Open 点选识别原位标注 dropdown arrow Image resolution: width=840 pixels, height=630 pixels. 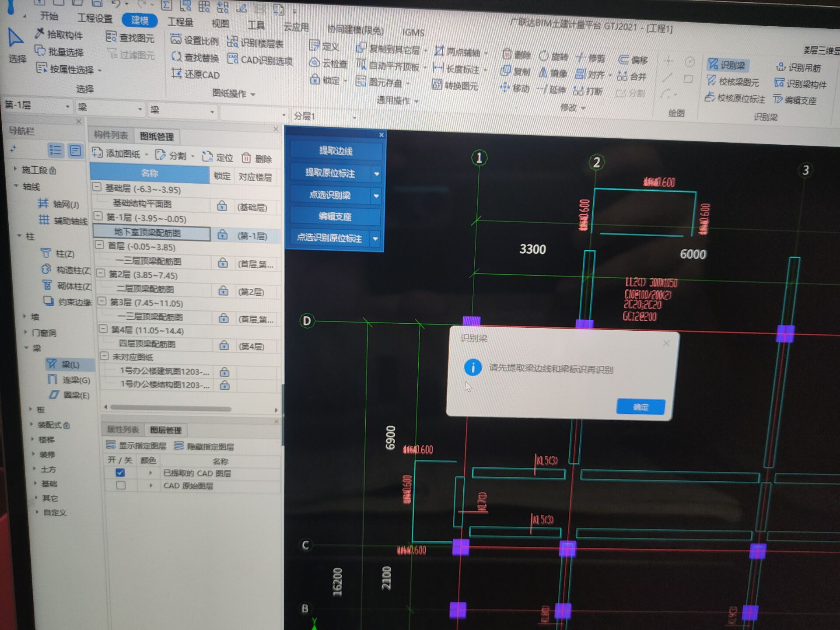coord(375,239)
